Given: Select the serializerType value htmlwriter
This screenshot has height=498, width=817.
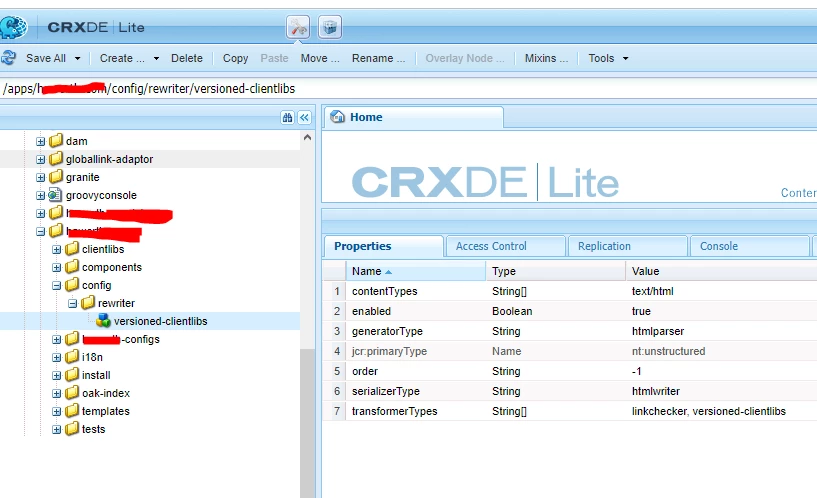Looking at the screenshot, I should point(655,391).
